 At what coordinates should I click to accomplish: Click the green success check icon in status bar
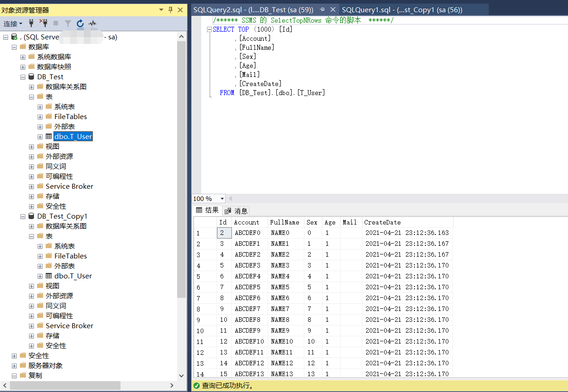coord(197,386)
